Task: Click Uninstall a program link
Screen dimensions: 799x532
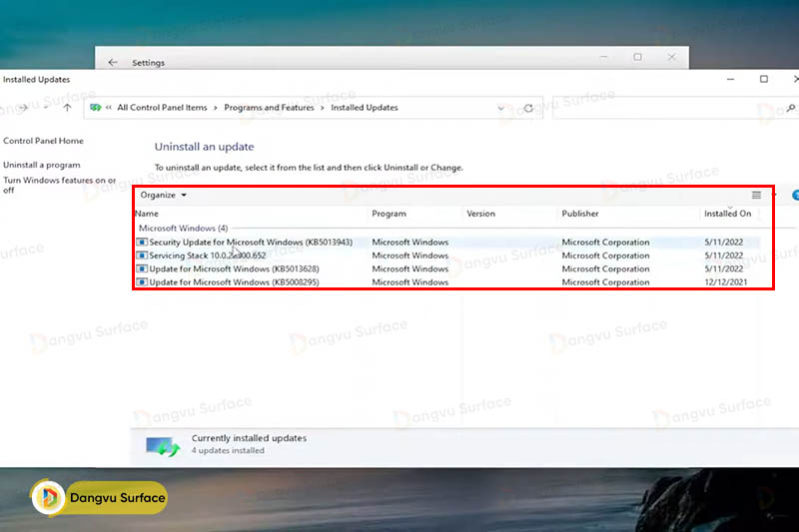Action: (42, 165)
